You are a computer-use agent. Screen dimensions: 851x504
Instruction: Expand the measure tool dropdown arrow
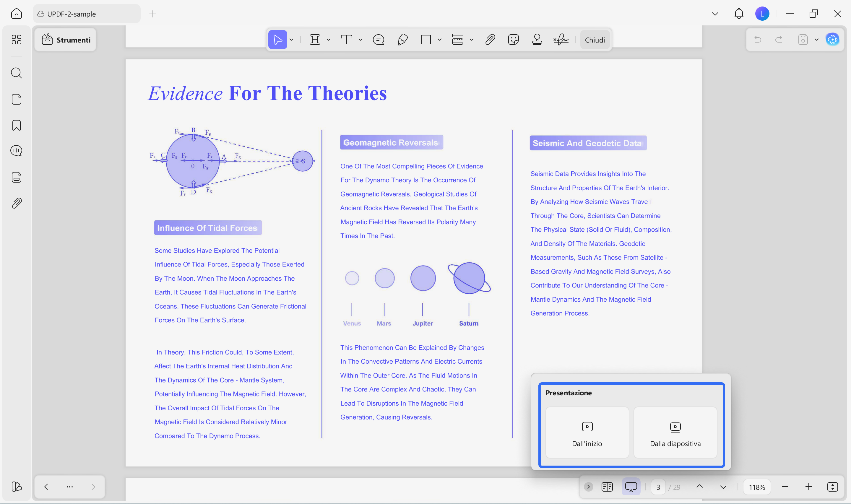pos(471,40)
